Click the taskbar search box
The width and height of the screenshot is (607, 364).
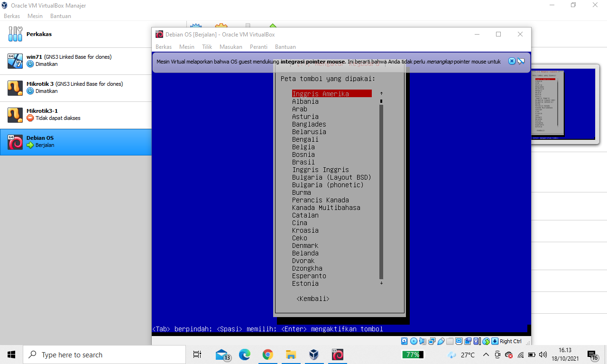(x=104, y=355)
